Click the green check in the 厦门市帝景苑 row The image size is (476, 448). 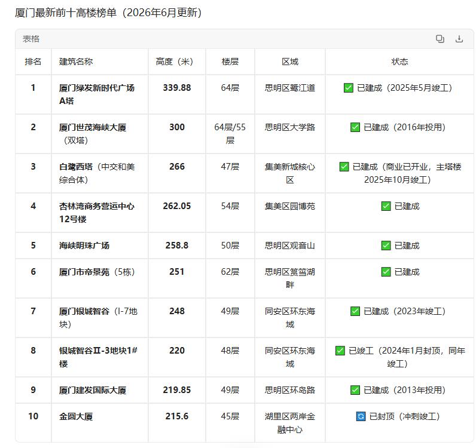(x=386, y=272)
